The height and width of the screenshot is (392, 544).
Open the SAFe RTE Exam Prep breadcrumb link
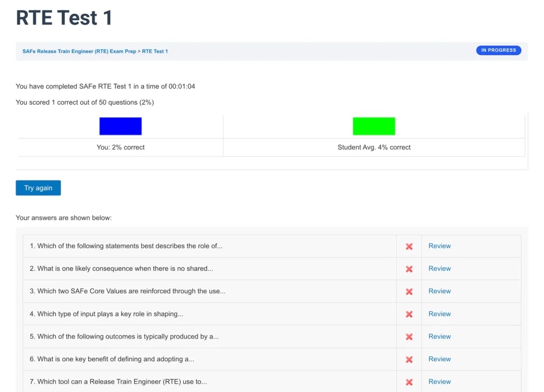(x=78, y=51)
